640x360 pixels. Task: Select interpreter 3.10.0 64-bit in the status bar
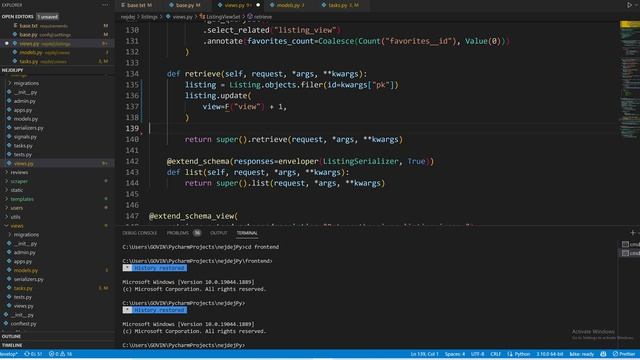pyautogui.click(x=549, y=354)
